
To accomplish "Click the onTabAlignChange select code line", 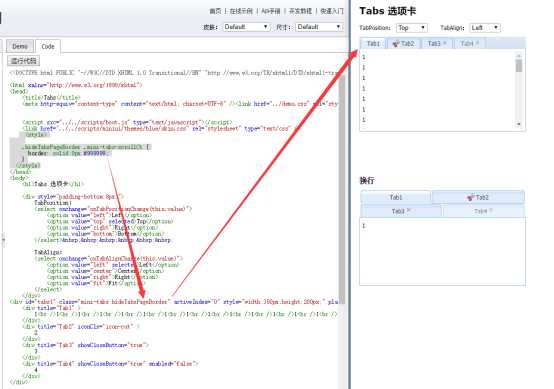I will pyautogui.click(x=108, y=259).
